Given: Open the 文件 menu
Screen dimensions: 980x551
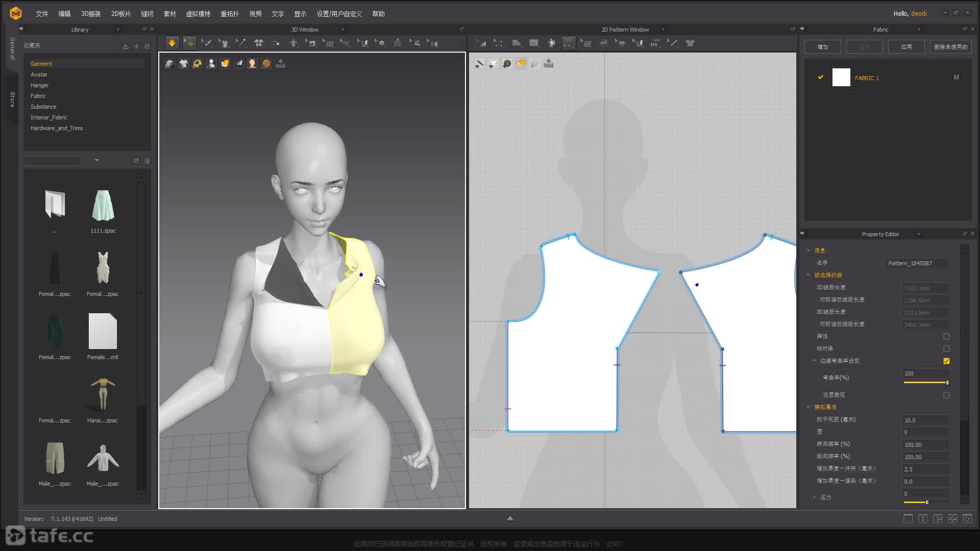Looking at the screenshot, I should pos(42,14).
